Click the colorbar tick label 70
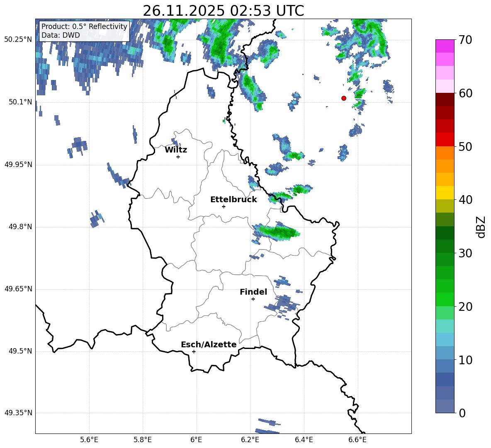The height and width of the screenshot is (448, 491). click(465, 40)
